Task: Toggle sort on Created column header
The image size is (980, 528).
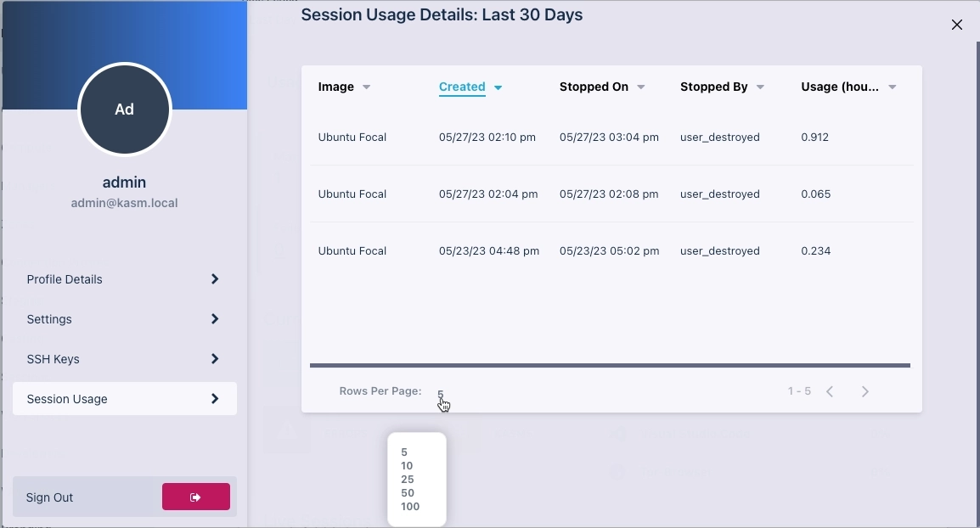Action: pos(462,87)
